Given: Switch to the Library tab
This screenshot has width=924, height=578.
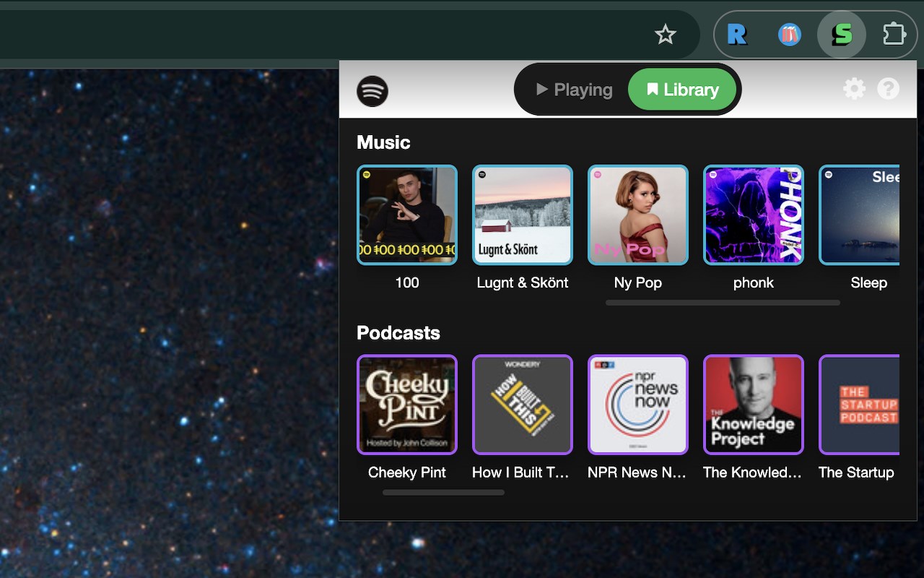Looking at the screenshot, I should tap(682, 90).
